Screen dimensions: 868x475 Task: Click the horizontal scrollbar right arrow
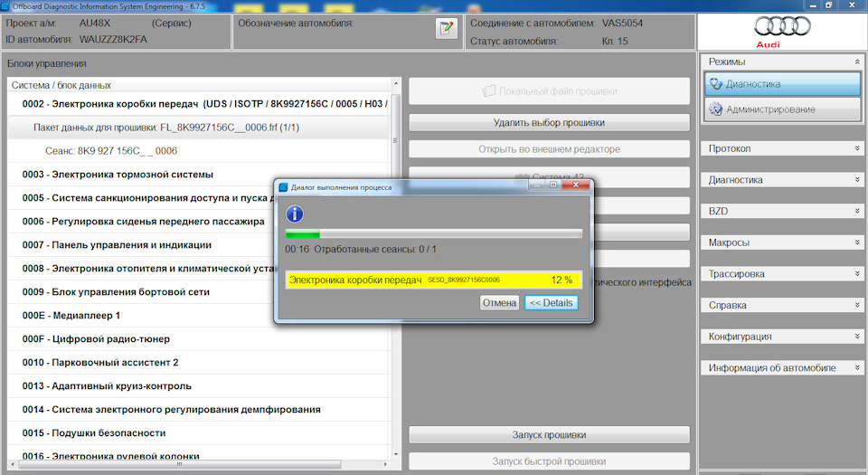pos(385,464)
